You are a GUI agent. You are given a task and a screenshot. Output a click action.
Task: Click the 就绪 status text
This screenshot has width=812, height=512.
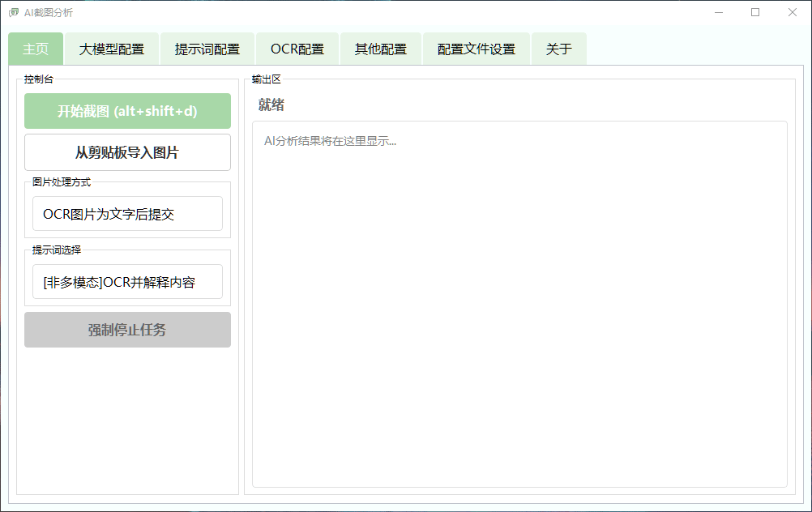[x=271, y=105]
